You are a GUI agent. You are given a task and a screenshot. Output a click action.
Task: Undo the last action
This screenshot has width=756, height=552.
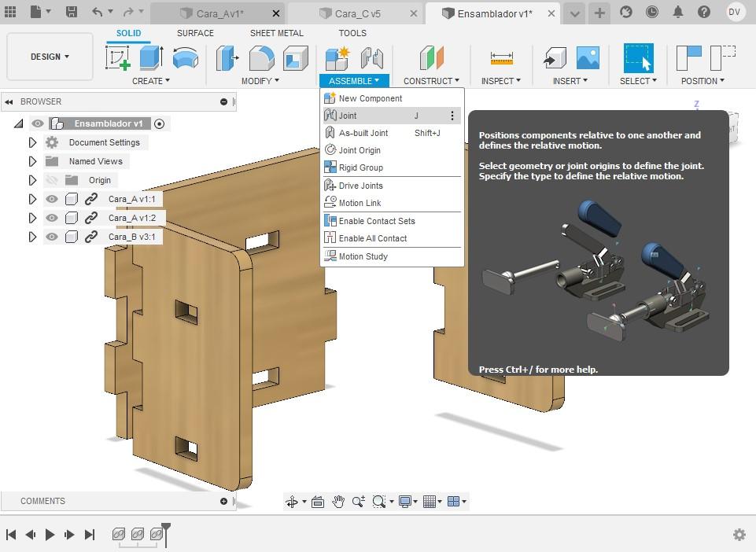click(x=98, y=12)
